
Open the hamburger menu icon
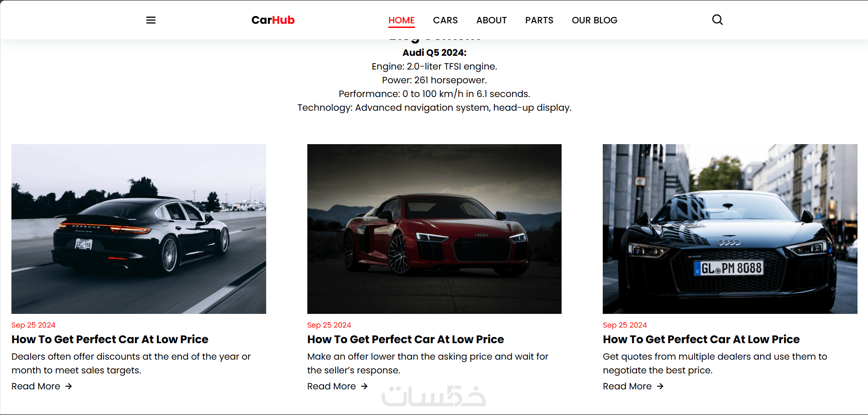[151, 20]
